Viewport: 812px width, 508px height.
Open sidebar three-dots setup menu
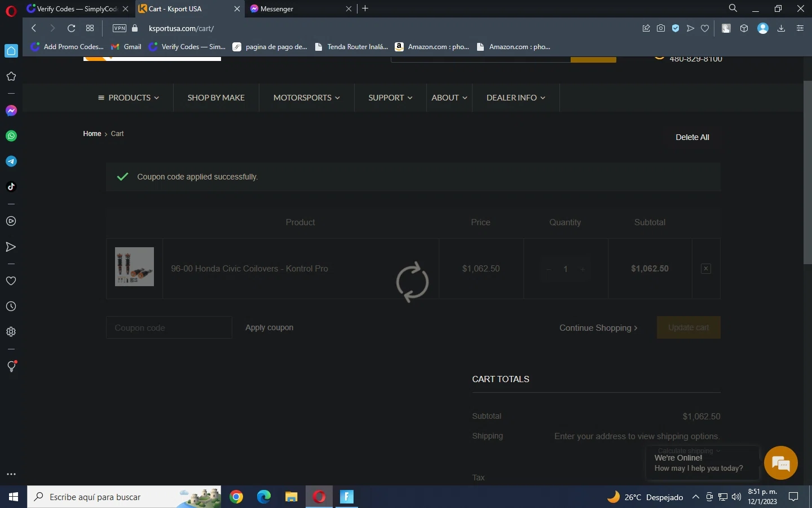(x=11, y=474)
